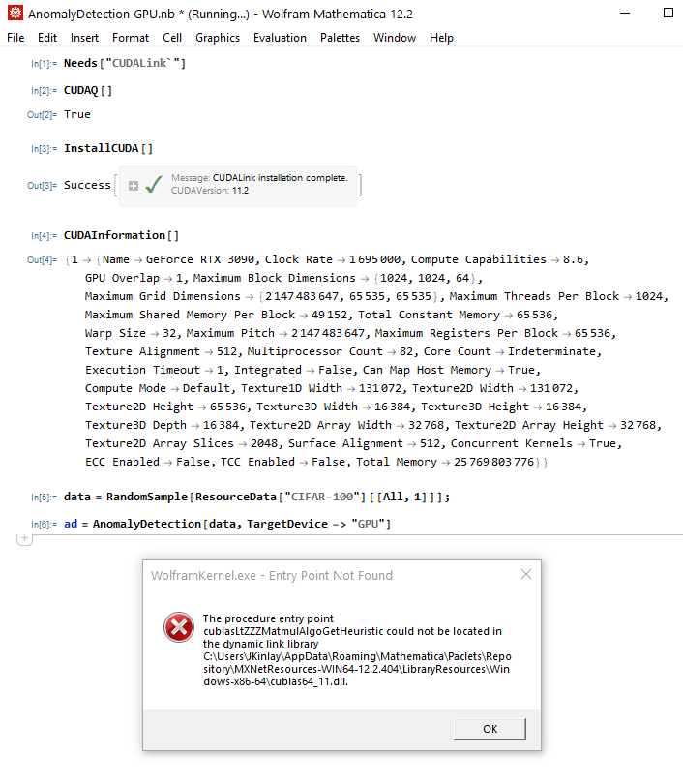Click the In[2]:= cell label
The height and width of the screenshot is (784, 683).
click(x=44, y=91)
